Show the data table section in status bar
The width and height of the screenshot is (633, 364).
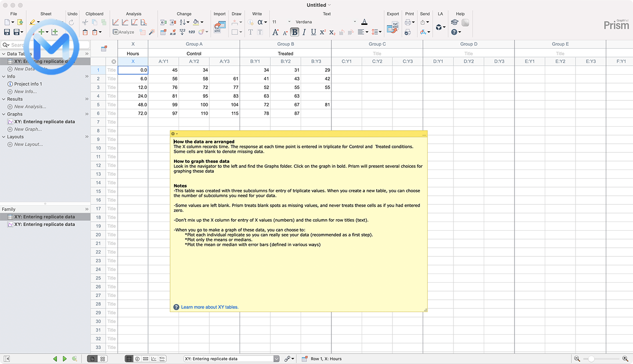[x=129, y=359]
